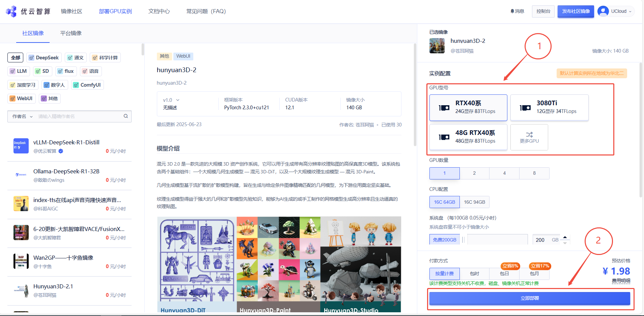The height and width of the screenshot is (316, 644).
Task: Select RTX40系 24G GPU card
Action: coord(468,108)
